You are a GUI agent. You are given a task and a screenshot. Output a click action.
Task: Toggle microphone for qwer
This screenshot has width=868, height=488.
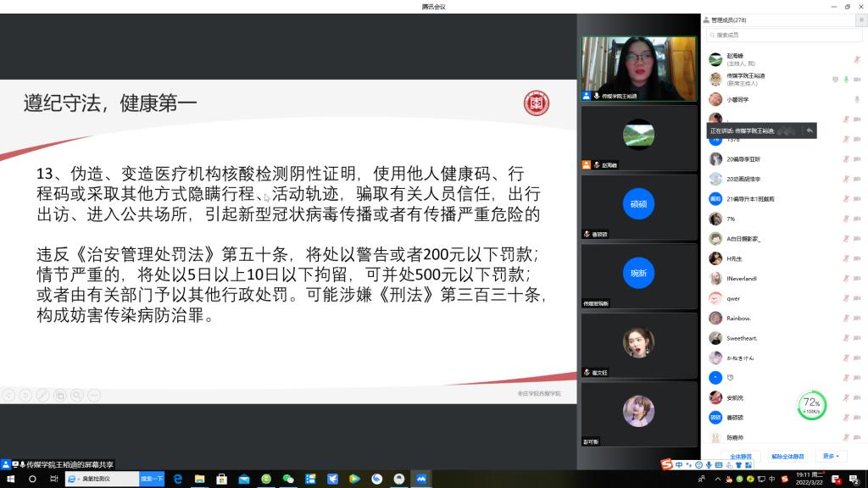point(846,299)
